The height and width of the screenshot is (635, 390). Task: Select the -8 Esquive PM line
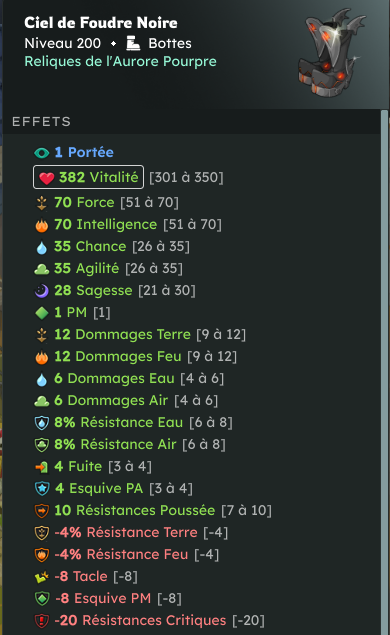(108, 599)
